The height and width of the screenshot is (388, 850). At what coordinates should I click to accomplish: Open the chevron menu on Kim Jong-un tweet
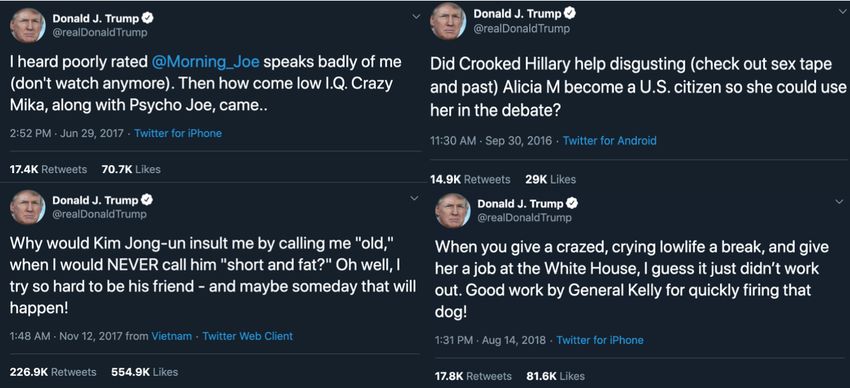click(x=416, y=199)
